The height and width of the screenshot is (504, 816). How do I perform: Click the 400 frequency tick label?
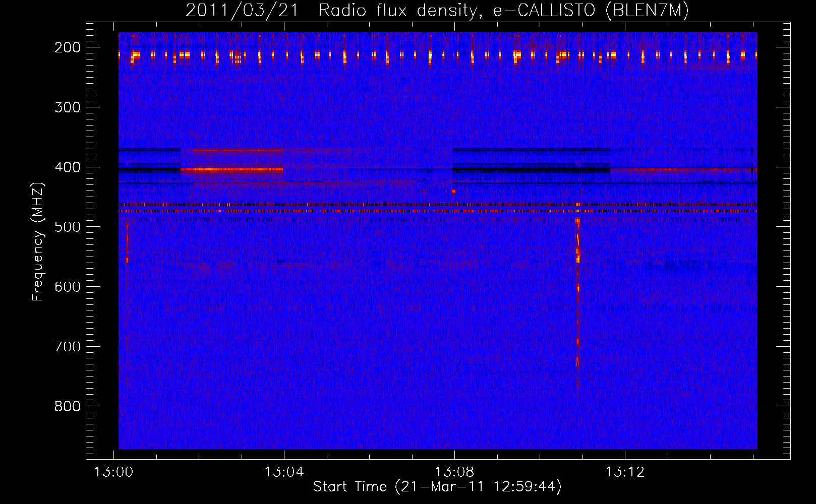68,167
